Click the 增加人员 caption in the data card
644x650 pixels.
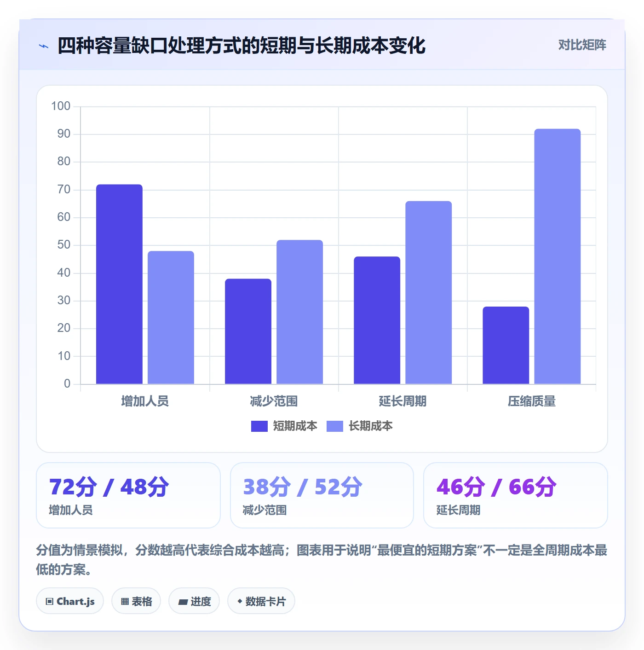pos(71,510)
